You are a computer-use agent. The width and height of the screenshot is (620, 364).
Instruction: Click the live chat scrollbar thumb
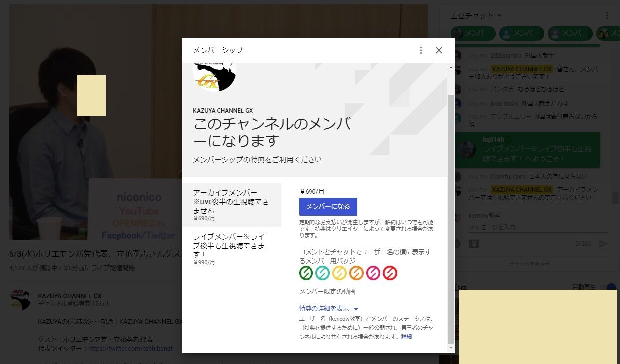(616, 198)
